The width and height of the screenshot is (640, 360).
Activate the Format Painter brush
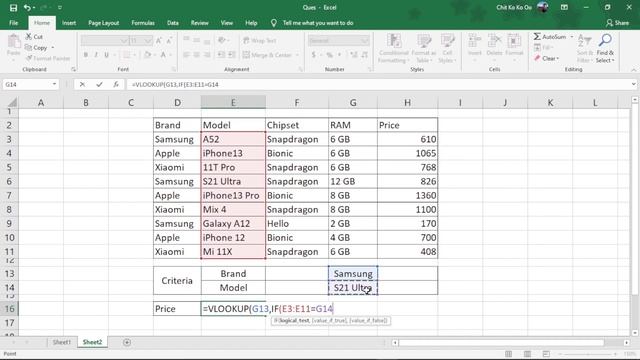(x=29, y=58)
